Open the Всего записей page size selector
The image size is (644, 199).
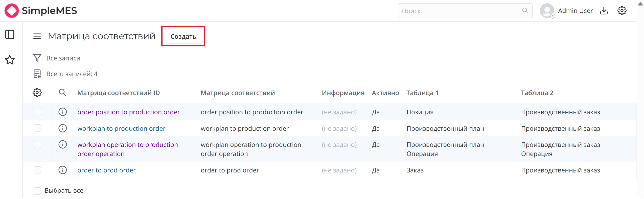(x=72, y=74)
